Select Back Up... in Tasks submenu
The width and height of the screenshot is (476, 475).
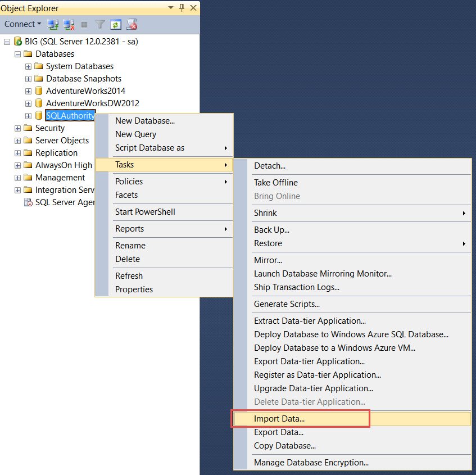click(x=352, y=229)
